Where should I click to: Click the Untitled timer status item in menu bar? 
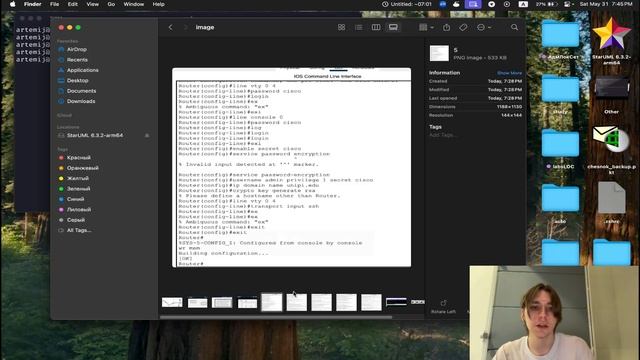coord(407,4)
